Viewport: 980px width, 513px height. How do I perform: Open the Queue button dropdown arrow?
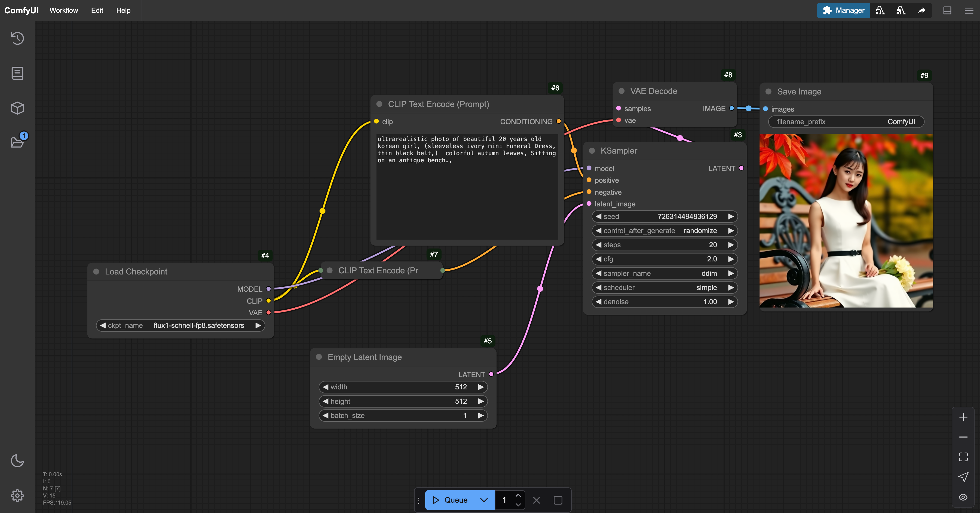click(x=483, y=500)
